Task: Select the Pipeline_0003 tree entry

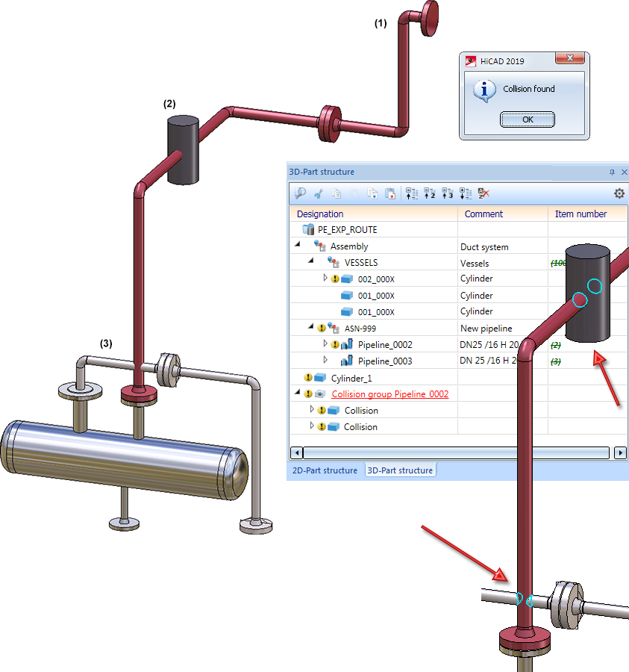Action: 385,361
